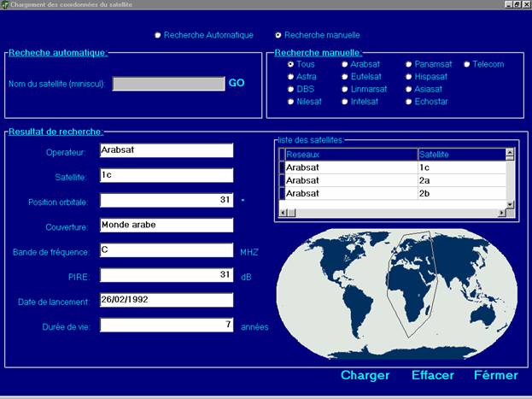Select satellite cell 2b in the list

pyautogui.click(x=462, y=193)
